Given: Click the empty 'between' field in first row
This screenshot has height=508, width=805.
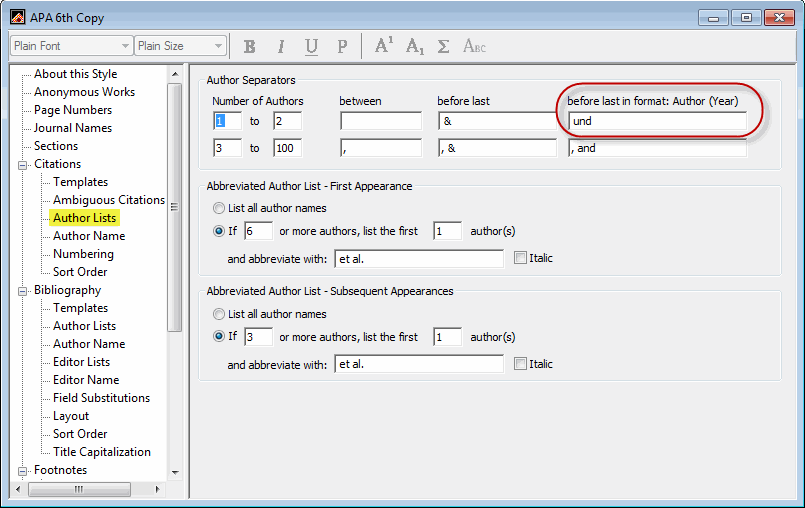Looking at the screenshot, I should point(381,121).
